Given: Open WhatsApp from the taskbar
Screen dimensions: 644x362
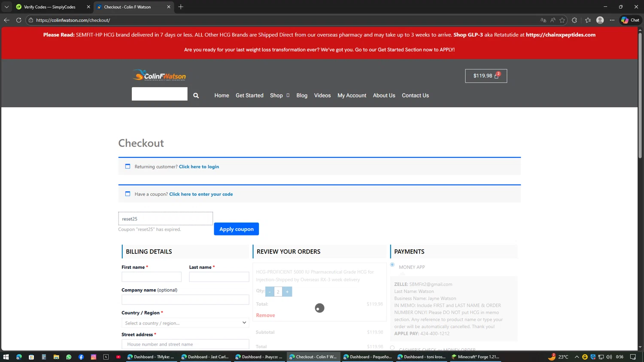Looking at the screenshot, I should 69,357.
